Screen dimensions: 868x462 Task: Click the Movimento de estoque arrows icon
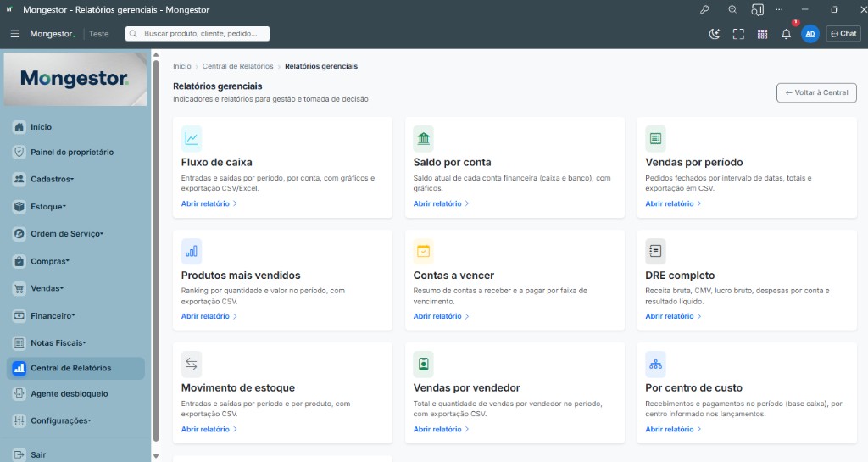tap(192, 364)
